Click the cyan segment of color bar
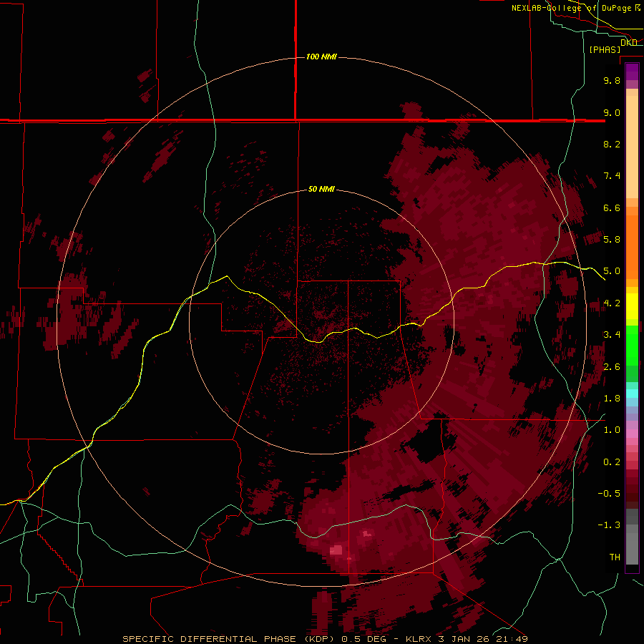Screen dimensions: 644x644 (632, 393)
